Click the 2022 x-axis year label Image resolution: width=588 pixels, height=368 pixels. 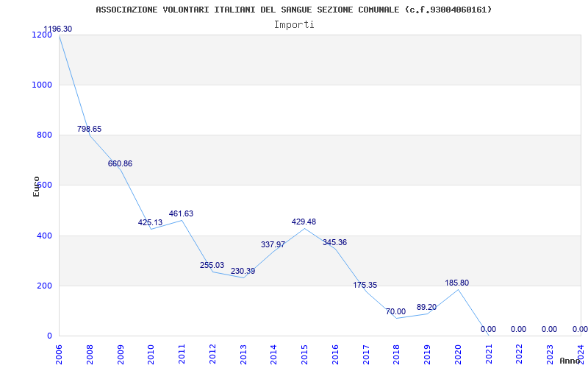[x=519, y=355]
